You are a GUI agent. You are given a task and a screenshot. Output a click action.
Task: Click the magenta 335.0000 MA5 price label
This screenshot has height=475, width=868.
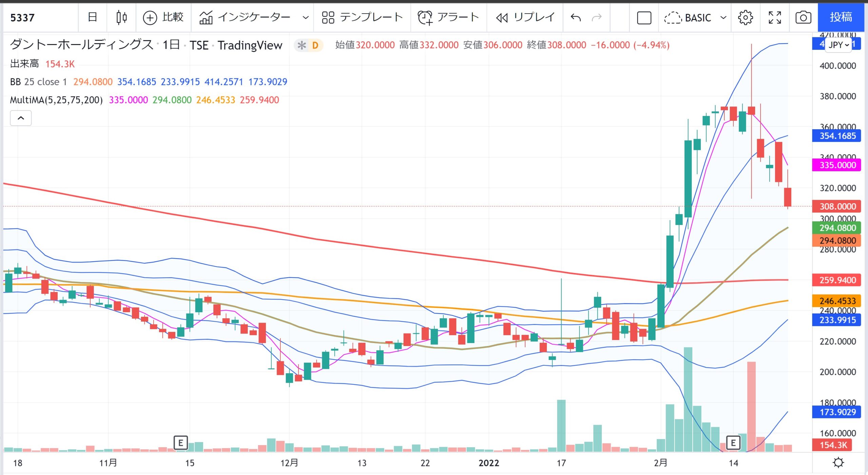836,165
